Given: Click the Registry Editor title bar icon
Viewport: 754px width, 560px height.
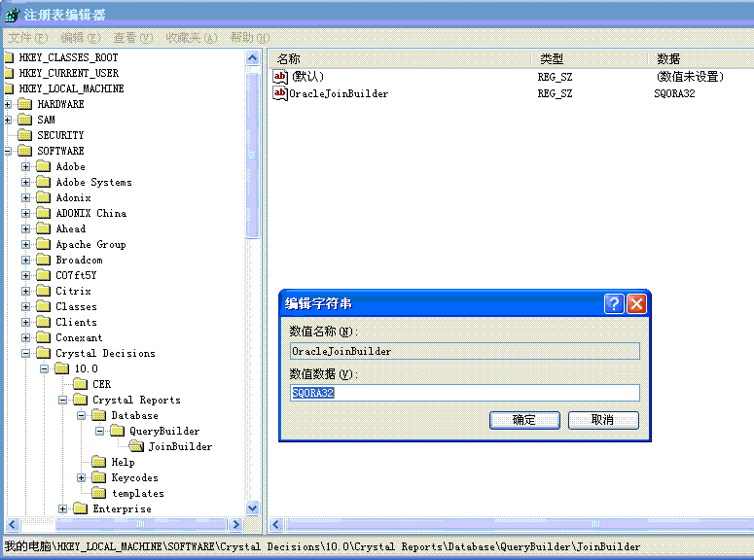Looking at the screenshot, I should (x=11, y=15).
